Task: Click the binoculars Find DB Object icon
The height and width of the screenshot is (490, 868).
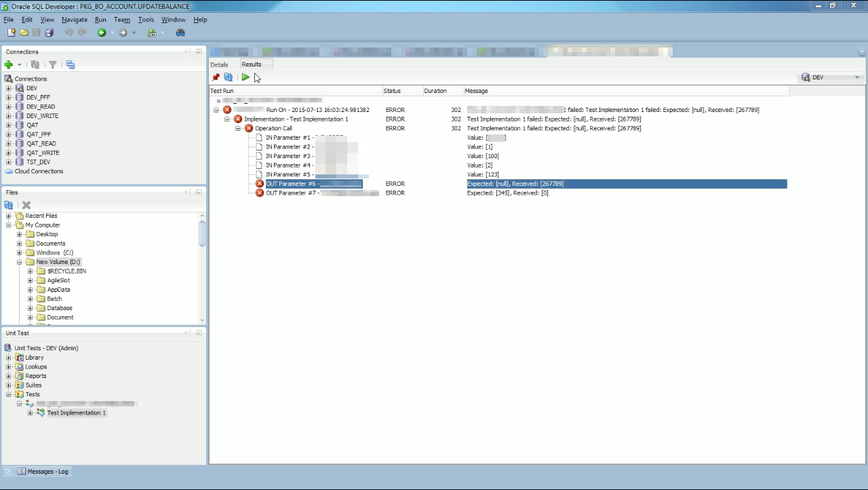Action: pos(180,33)
